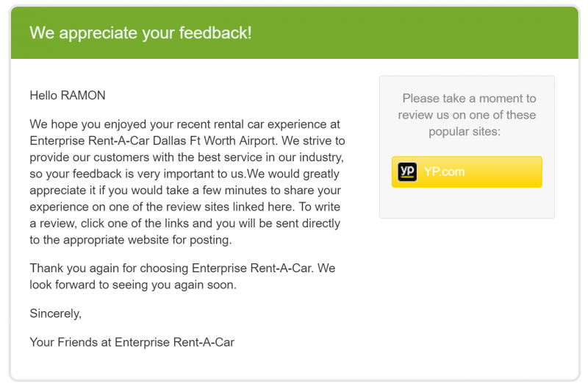
Task: Click 'Your Friends at Enterprise Rent-A-Car' signature
Action: pyautogui.click(x=132, y=342)
